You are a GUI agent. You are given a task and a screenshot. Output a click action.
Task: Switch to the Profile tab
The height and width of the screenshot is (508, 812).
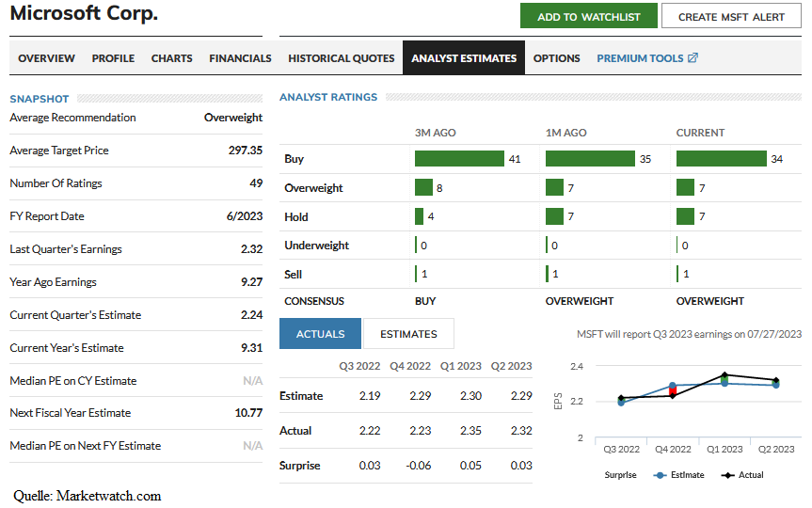(x=113, y=58)
